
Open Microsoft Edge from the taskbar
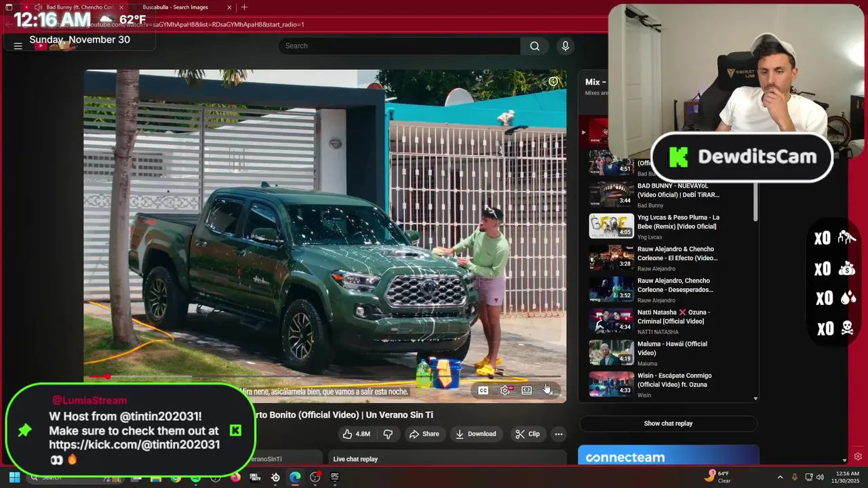click(x=295, y=477)
